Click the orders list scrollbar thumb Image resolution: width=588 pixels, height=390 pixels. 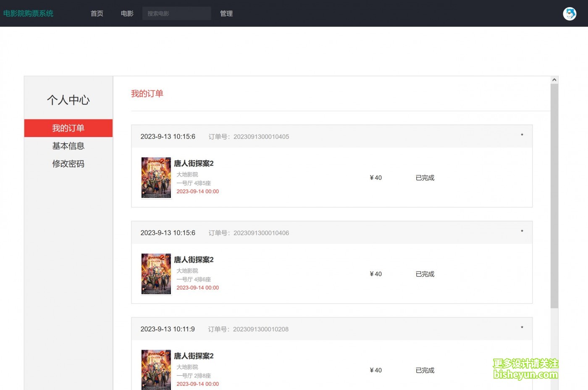pyautogui.click(x=554, y=195)
